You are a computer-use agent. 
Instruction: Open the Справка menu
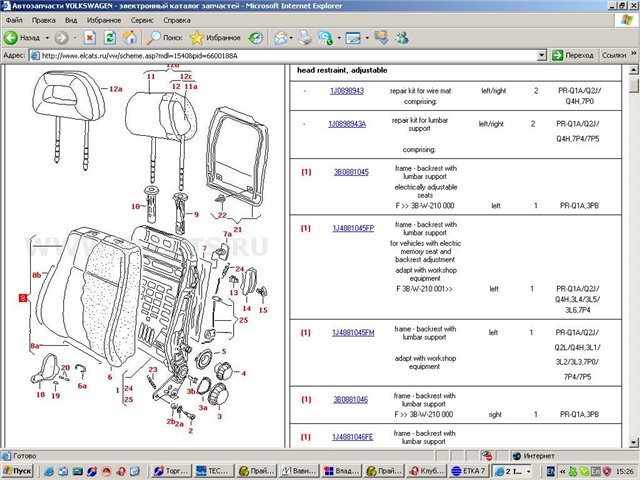[177, 20]
